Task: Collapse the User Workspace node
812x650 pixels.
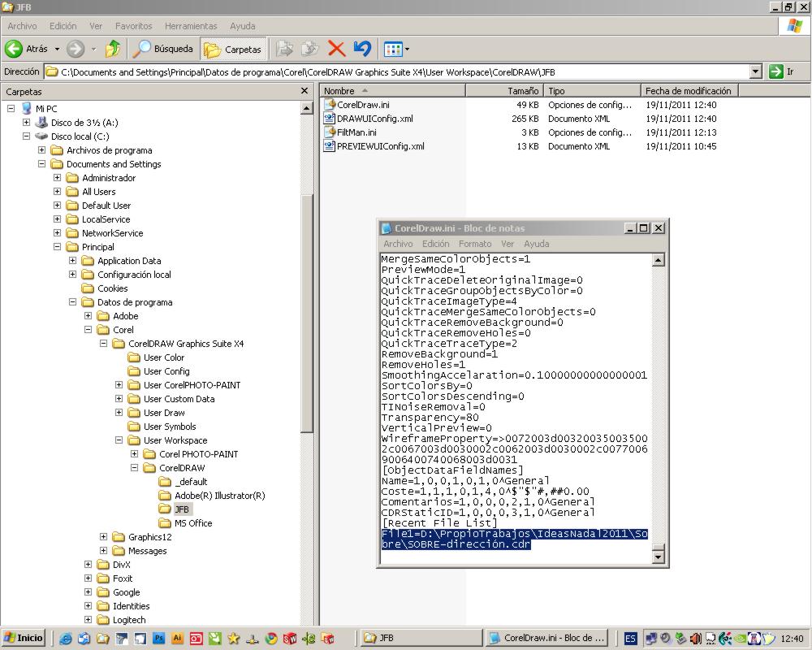Action: (119, 440)
